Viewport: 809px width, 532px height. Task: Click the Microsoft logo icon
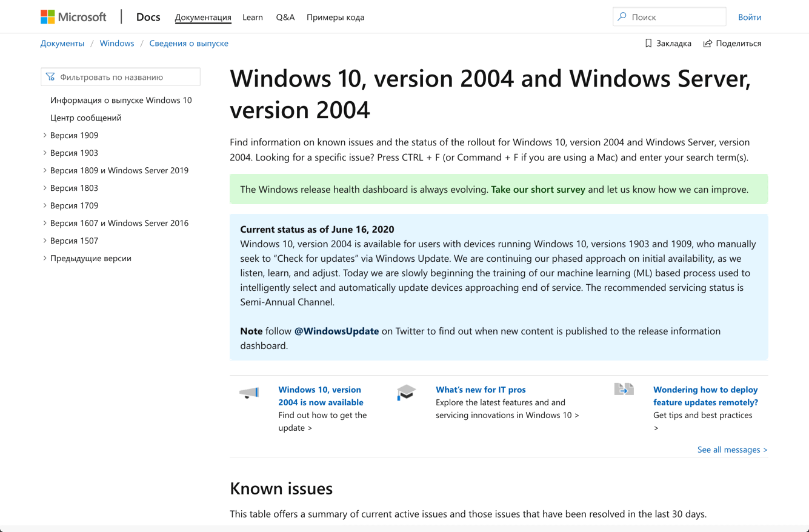click(47, 16)
